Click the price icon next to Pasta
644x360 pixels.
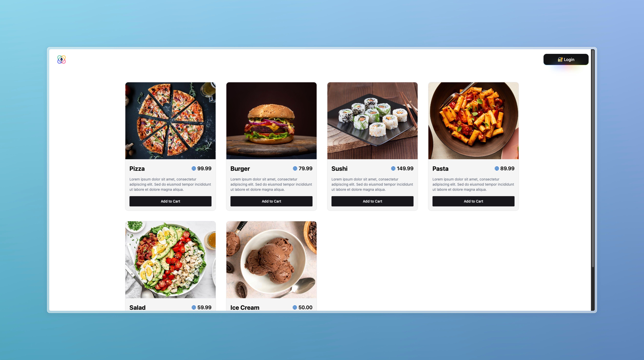(x=496, y=168)
